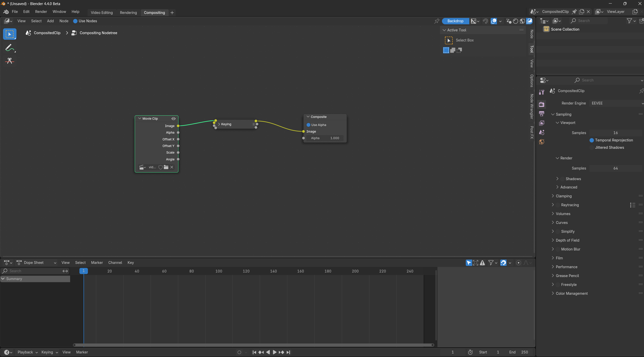Open the Render Engine EEVEE dropdown
Screen dimensions: 644x357
(x=617, y=103)
